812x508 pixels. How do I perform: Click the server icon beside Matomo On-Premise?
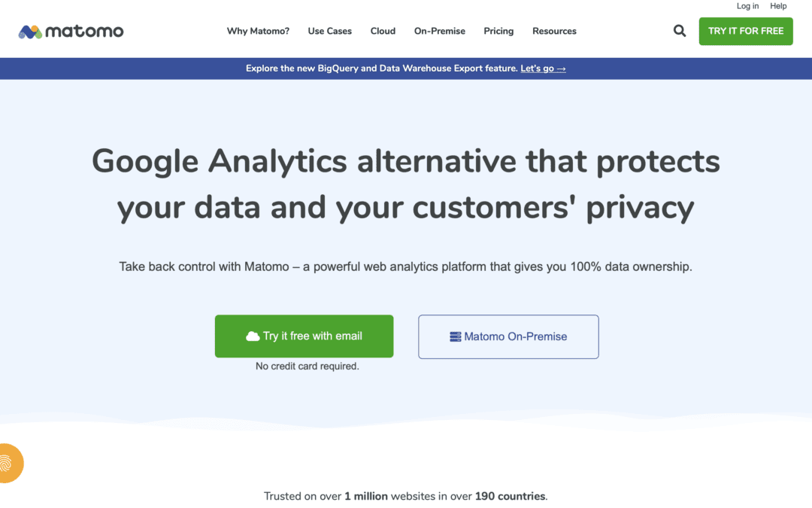(x=455, y=337)
